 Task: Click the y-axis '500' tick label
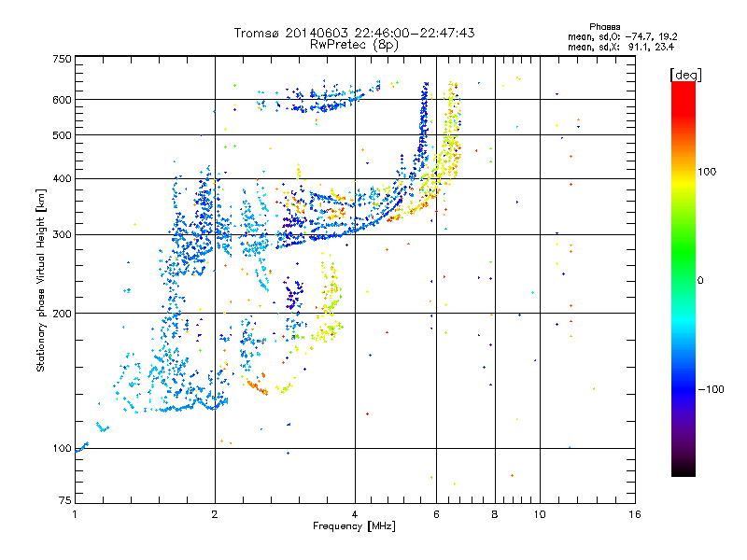coord(62,135)
